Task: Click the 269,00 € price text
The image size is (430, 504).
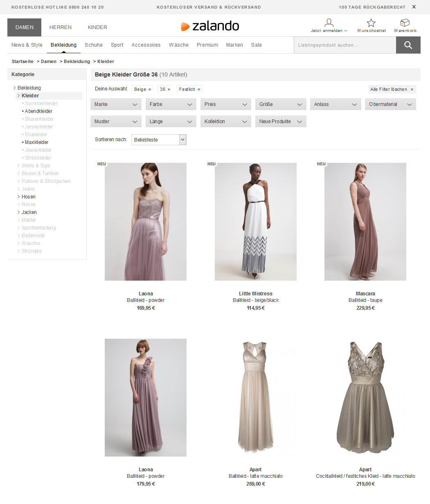Action: 256,484
